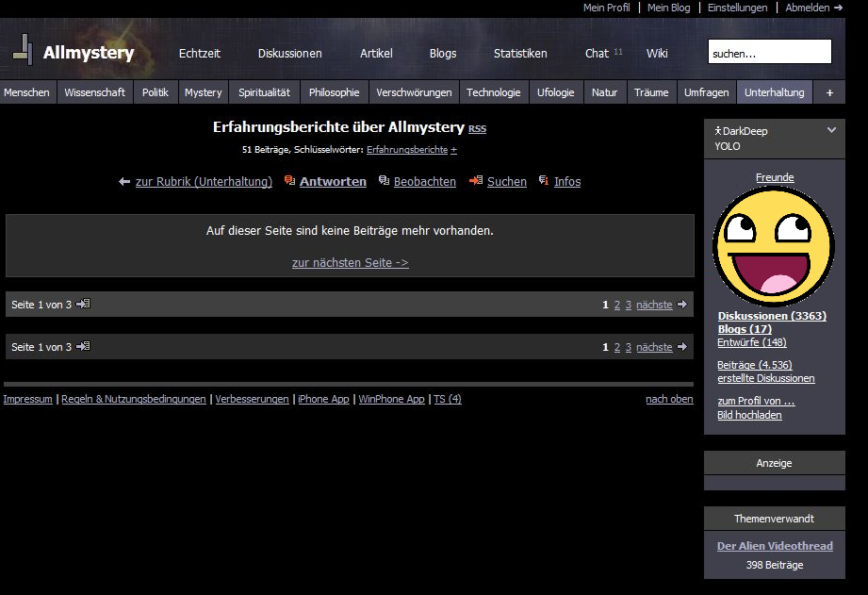
Task: Open Beiträge (4.536) link
Action: (755, 365)
